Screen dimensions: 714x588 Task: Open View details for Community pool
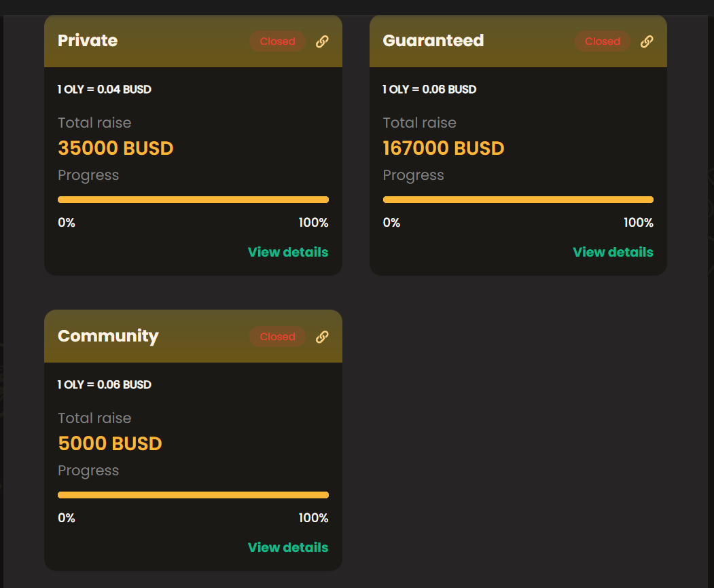[288, 547]
